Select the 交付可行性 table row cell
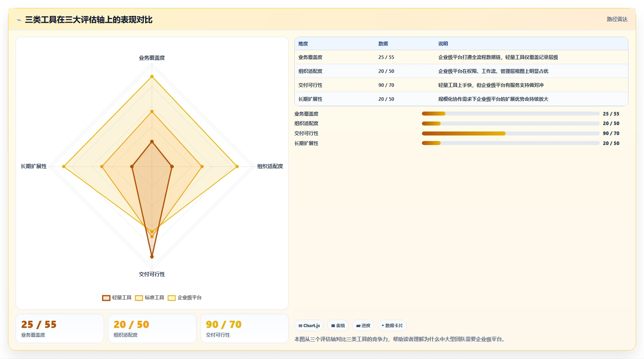Image resolution: width=644 pixels, height=359 pixels. coord(310,85)
